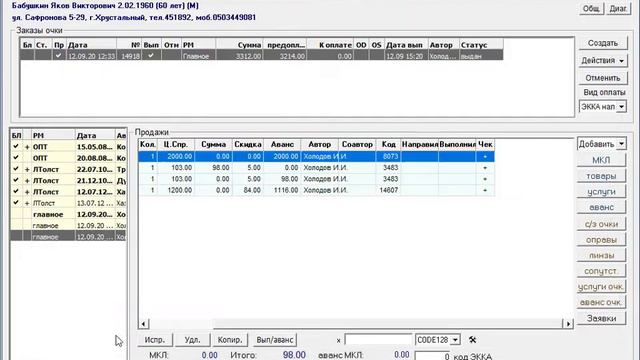Select the highlighted главное visit row

[69, 237]
